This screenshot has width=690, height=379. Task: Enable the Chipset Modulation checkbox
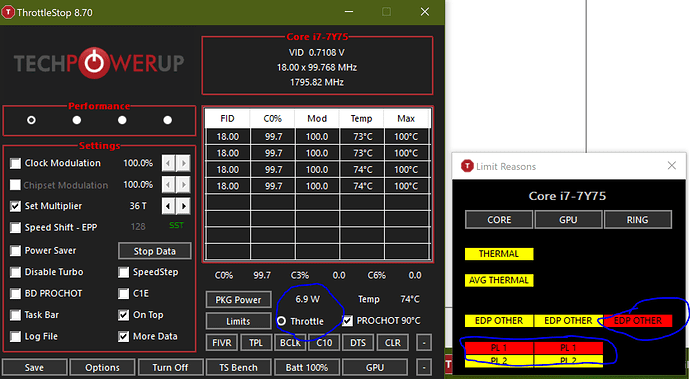[15, 185]
